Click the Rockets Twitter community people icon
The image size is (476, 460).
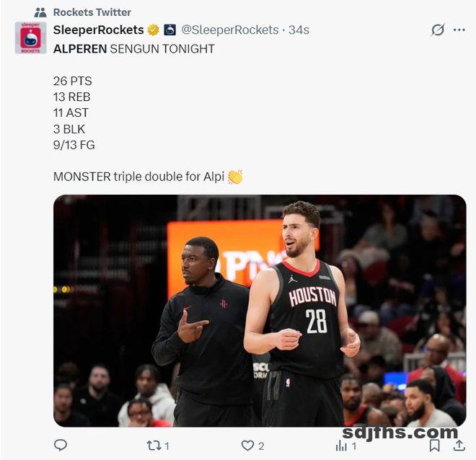tap(40, 12)
